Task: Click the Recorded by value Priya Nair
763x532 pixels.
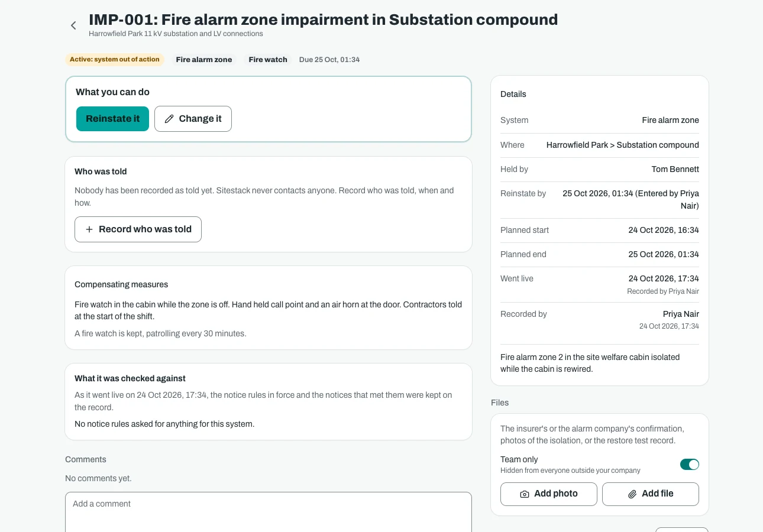Action: [681, 314]
